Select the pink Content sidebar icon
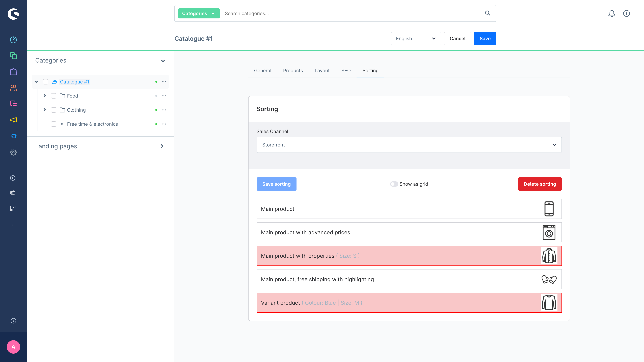Viewport: 644px width, 362px height. point(13,104)
